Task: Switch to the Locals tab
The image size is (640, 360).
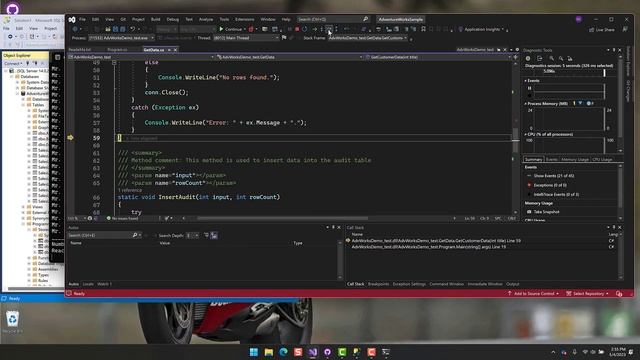Action: coord(88,284)
